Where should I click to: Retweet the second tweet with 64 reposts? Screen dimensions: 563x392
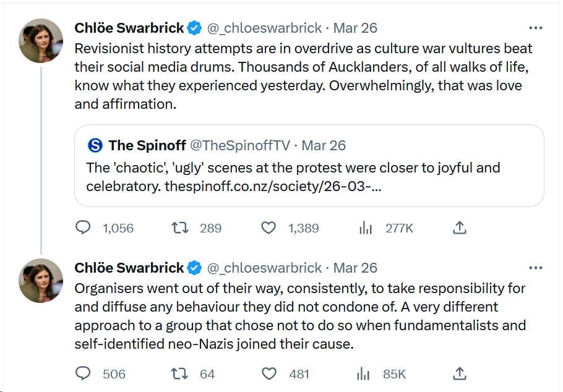tap(179, 373)
